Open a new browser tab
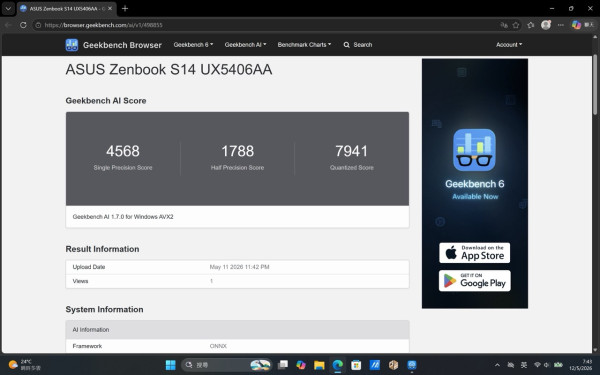Image resolution: width=600 pixels, height=375 pixels. 125,8
